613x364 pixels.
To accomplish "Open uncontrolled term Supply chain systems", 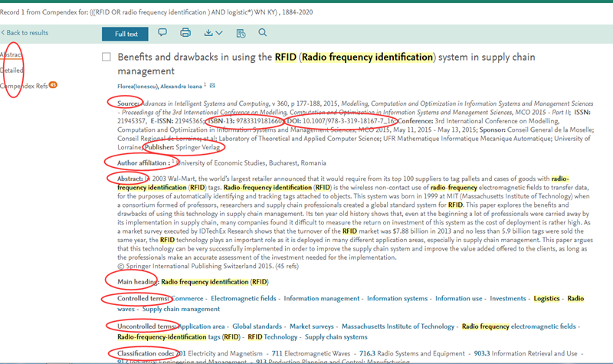I will coord(336,337).
